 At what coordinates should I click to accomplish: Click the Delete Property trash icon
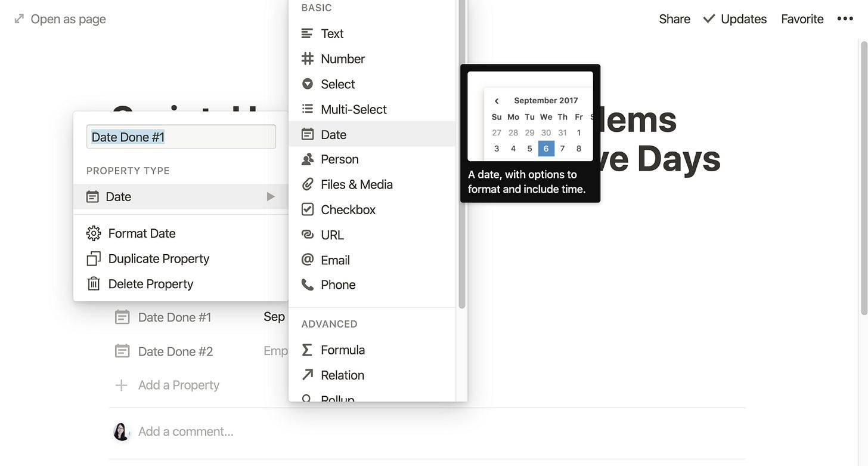pyautogui.click(x=93, y=284)
